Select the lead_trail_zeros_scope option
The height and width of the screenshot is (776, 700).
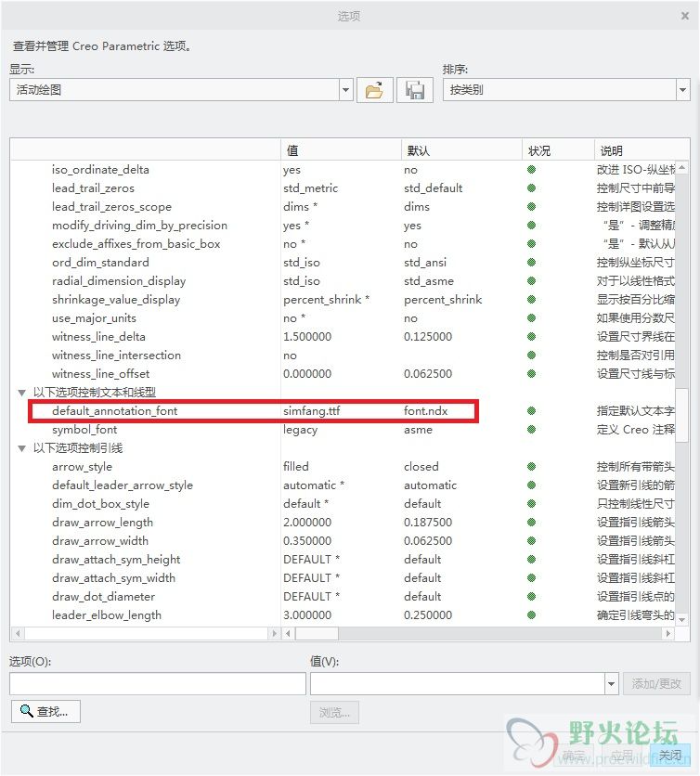point(112,207)
